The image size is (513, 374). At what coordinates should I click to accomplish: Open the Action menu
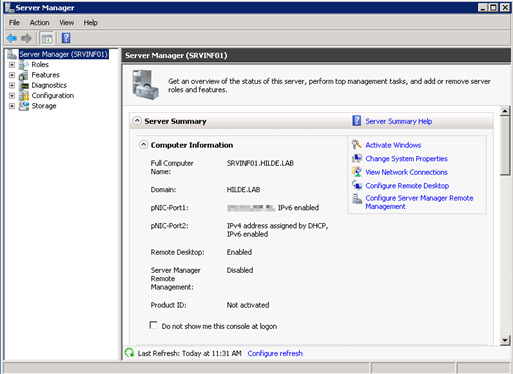click(x=39, y=23)
